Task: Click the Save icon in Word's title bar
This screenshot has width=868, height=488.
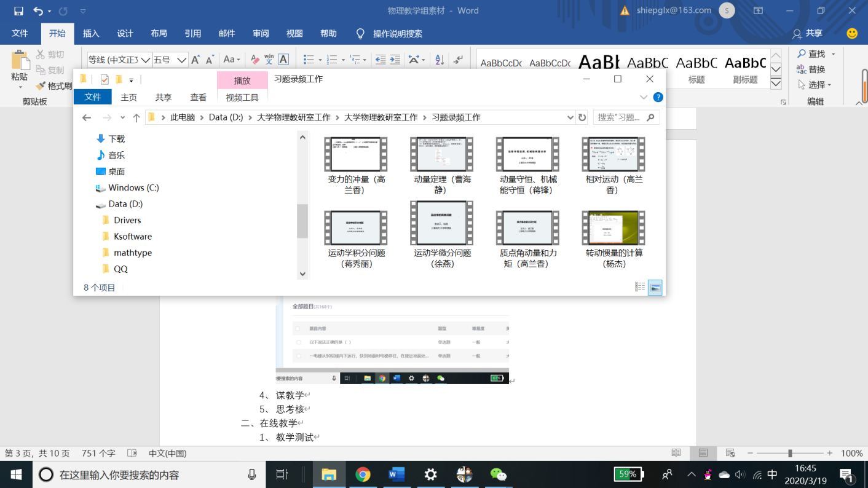Action: click(18, 11)
